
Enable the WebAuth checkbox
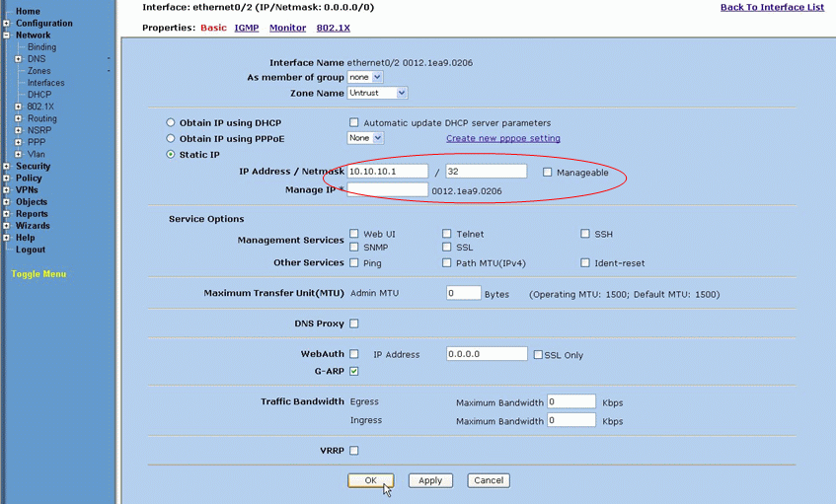coord(354,354)
